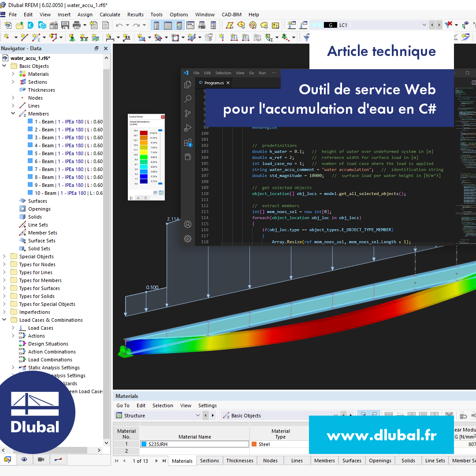Toggle the Navigator panel toolbar button
The width and height of the screenshot is (476, 476).
(156, 25)
